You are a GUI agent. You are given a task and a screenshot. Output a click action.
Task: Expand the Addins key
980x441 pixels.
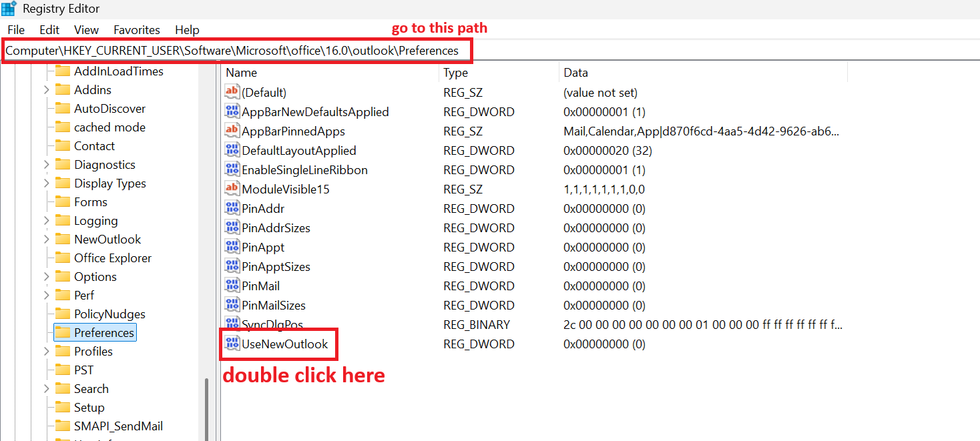click(46, 89)
